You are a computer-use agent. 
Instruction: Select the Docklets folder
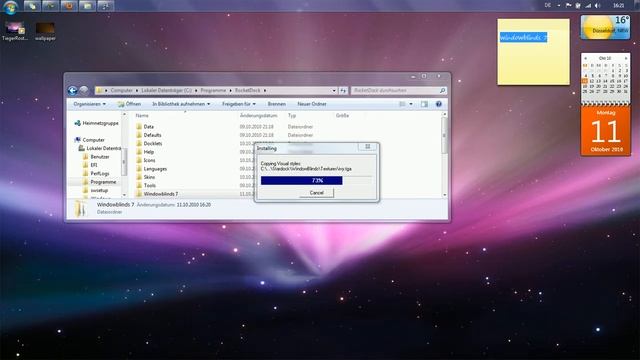coord(153,144)
